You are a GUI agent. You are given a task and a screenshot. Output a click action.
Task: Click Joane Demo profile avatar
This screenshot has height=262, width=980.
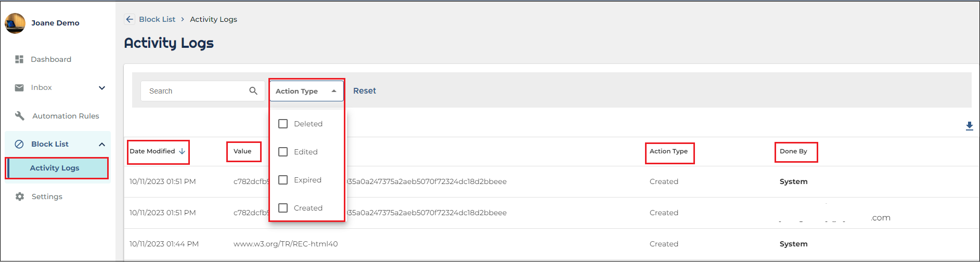tap(15, 23)
